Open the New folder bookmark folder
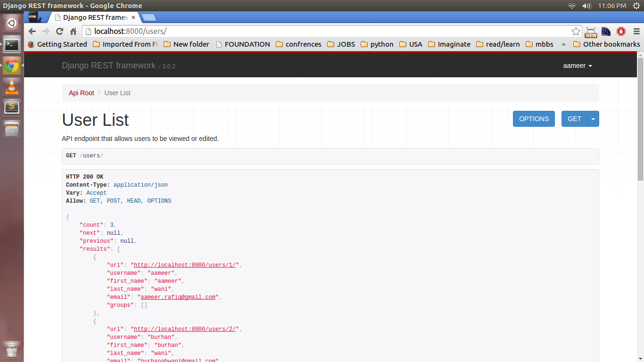The height and width of the screenshot is (362, 644). pyautogui.click(x=186, y=44)
